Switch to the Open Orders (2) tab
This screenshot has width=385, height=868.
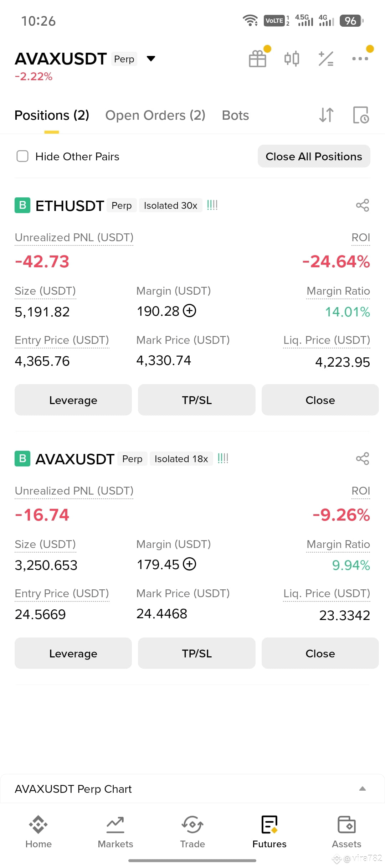point(155,115)
